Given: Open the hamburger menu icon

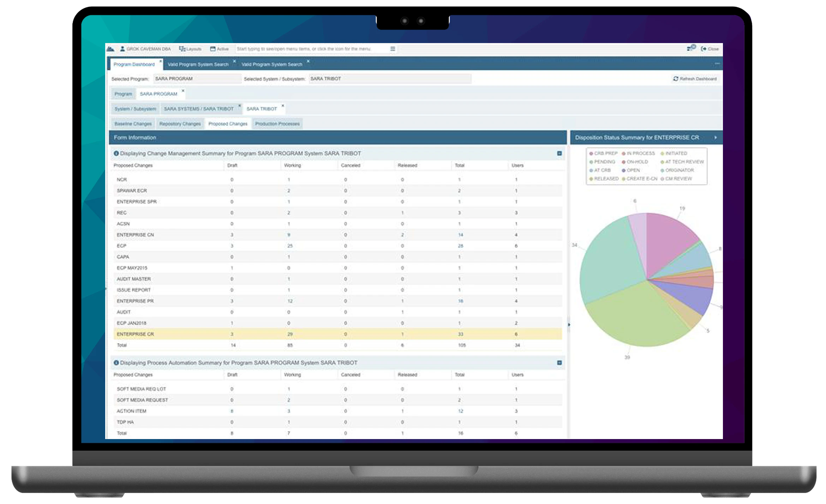Looking at the screenshot, I should (x=392, y=49).
